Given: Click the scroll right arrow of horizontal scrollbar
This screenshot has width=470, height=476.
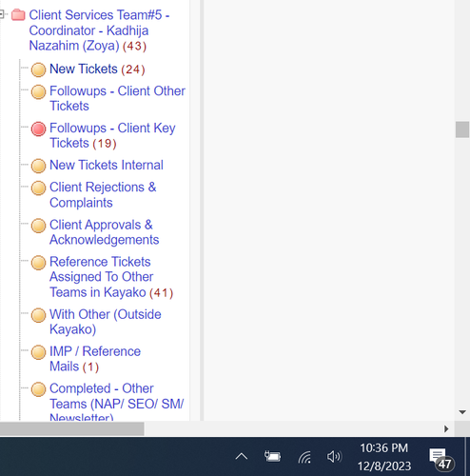Looking at the screenshot, I should [446, 429].
